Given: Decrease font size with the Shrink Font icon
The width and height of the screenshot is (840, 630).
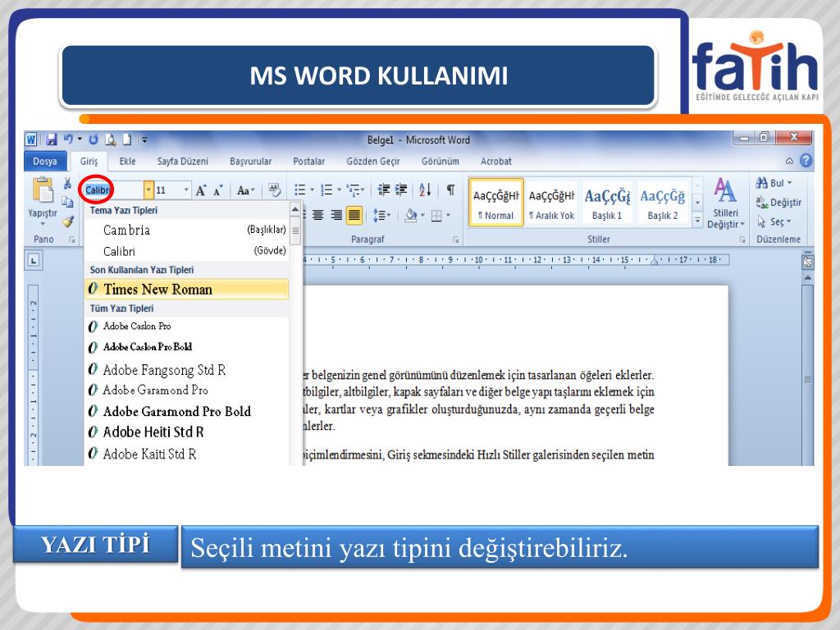Looking at the screenshot, I should 218,190.
